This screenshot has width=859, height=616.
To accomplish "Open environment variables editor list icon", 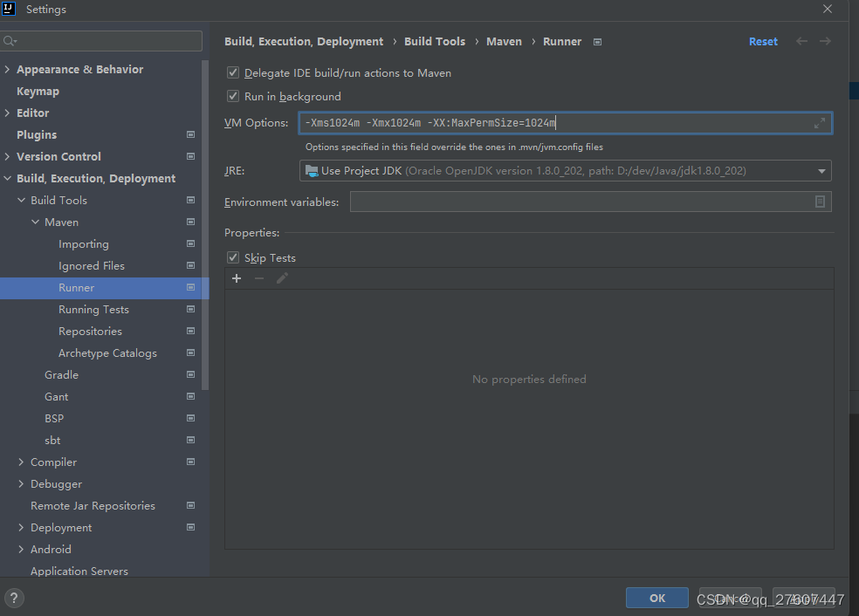I will click(820, 202).
